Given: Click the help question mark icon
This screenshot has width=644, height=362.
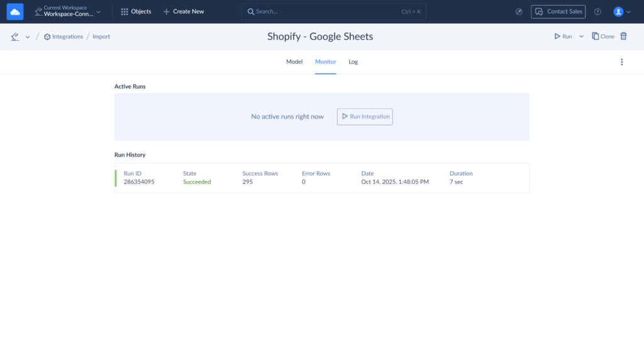Looking at the screenshot, I should click(597, 11).
